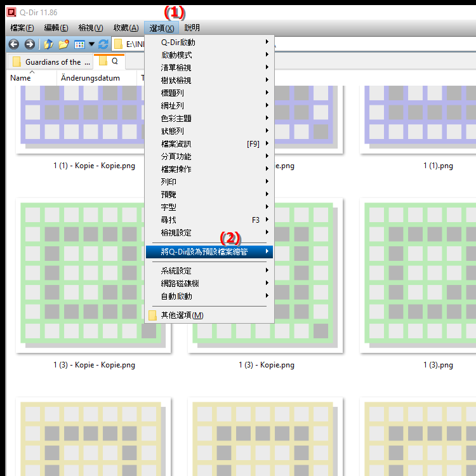476x476 pixels.
Task: Open the 預覽 submenu
Action: 209,195
